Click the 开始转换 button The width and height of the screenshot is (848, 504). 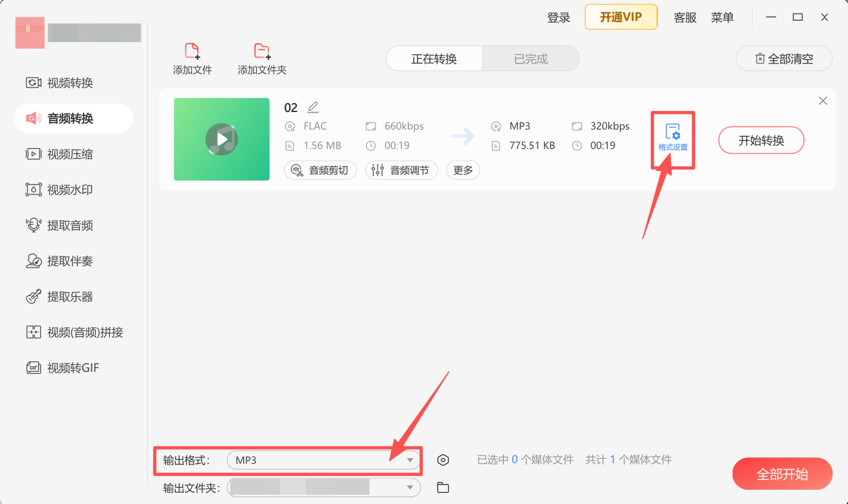[x=761, y=140]
